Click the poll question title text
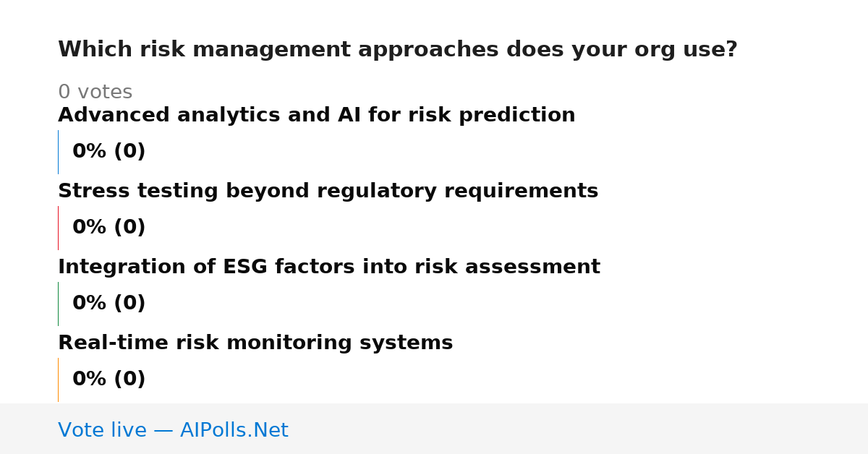This screenshot has width=868, height=454. [398, 50]
